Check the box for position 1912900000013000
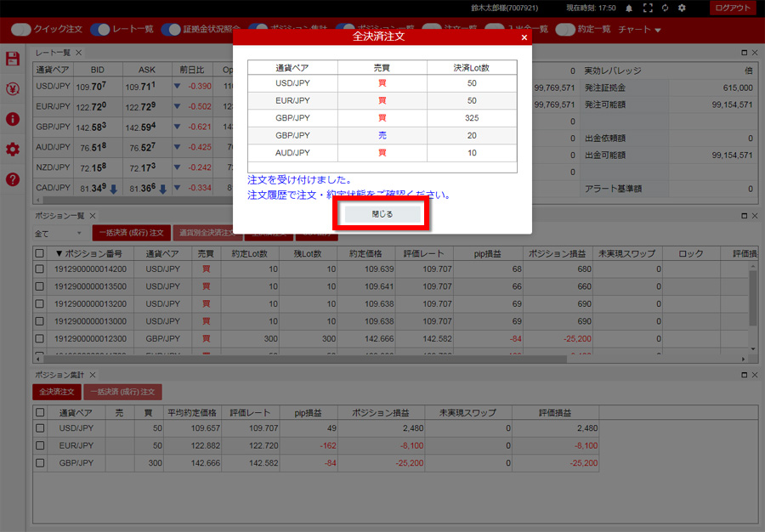Viewport: 765px width, 532px height. [x=39, y=321]
